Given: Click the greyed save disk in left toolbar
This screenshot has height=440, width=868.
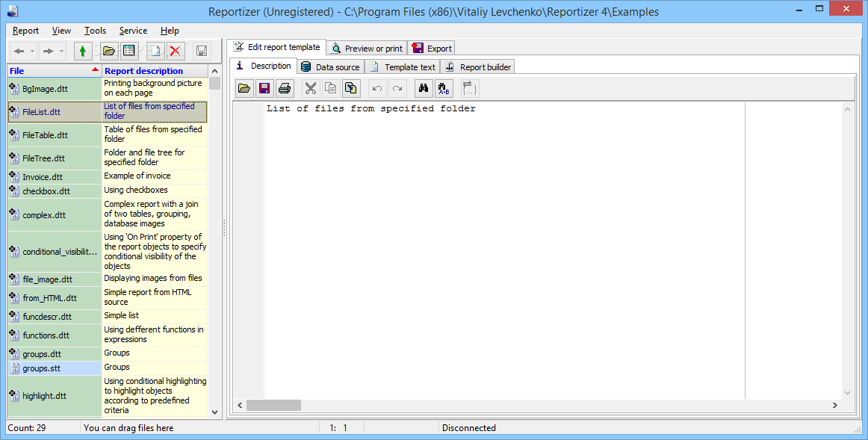Looking at the screenshot, I should (x=202, y=52).
